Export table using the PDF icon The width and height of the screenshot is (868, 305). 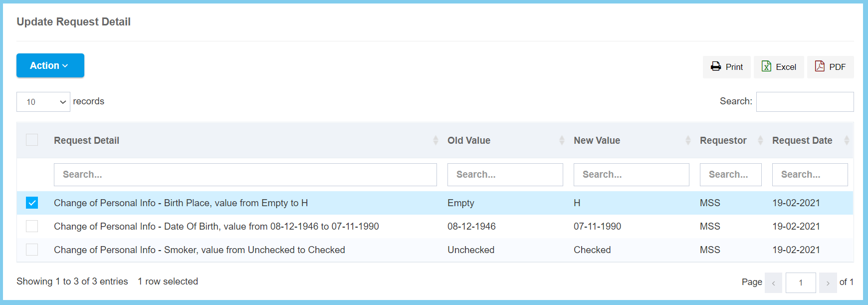pos(820,66)
